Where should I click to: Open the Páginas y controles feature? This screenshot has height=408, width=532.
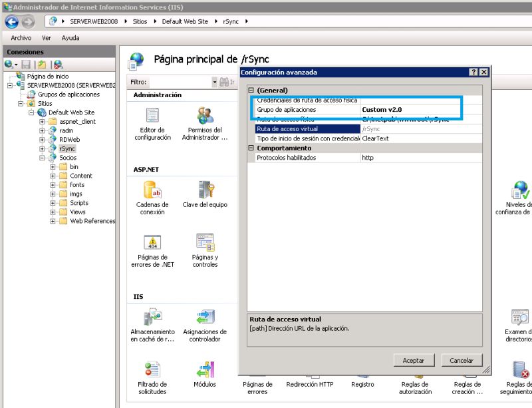(x=205, y=250)
